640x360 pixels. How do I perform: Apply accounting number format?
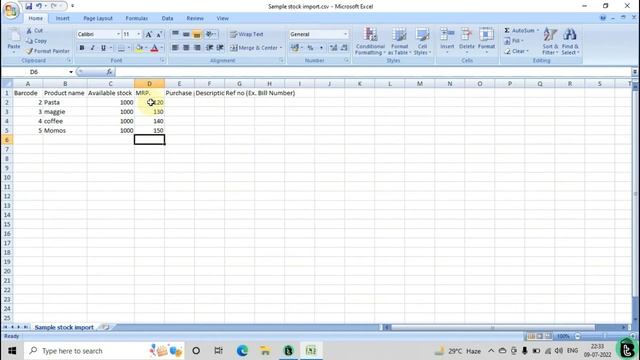[x=295, y=48]
